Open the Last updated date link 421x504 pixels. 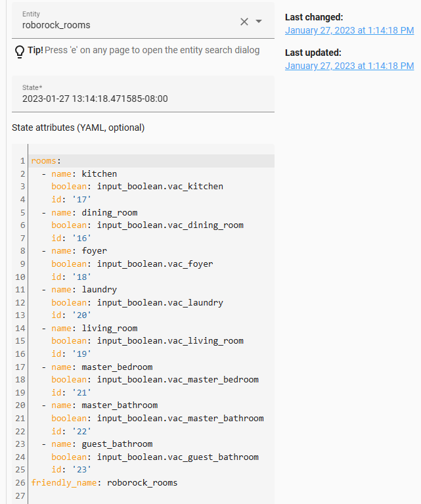(349, 66)
